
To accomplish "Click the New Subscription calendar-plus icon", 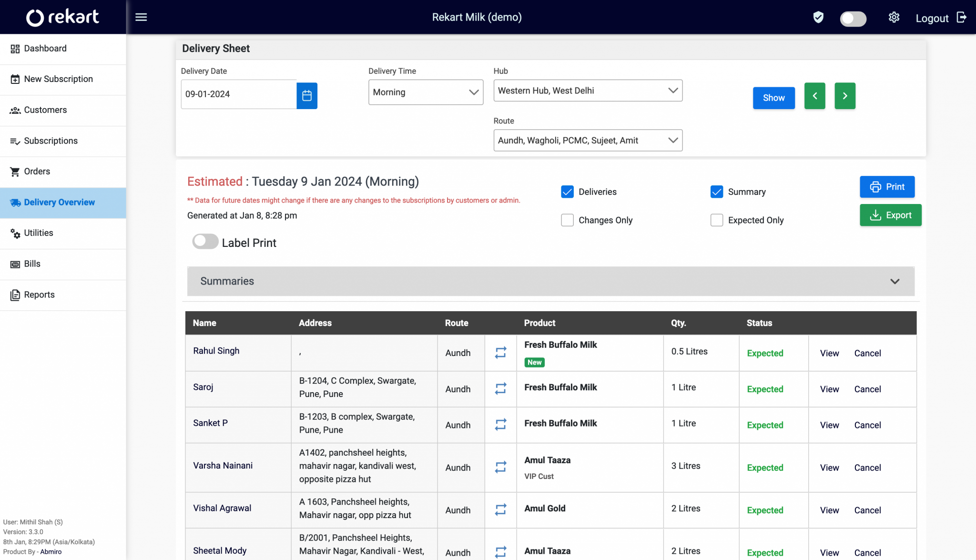I will 15,79.
